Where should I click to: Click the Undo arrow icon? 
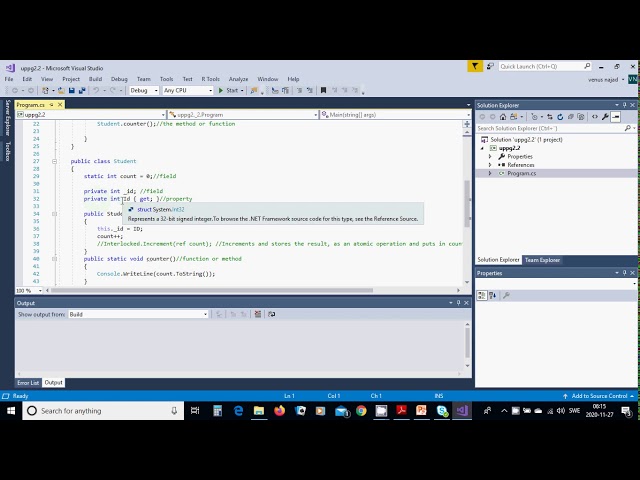[96, 90]
